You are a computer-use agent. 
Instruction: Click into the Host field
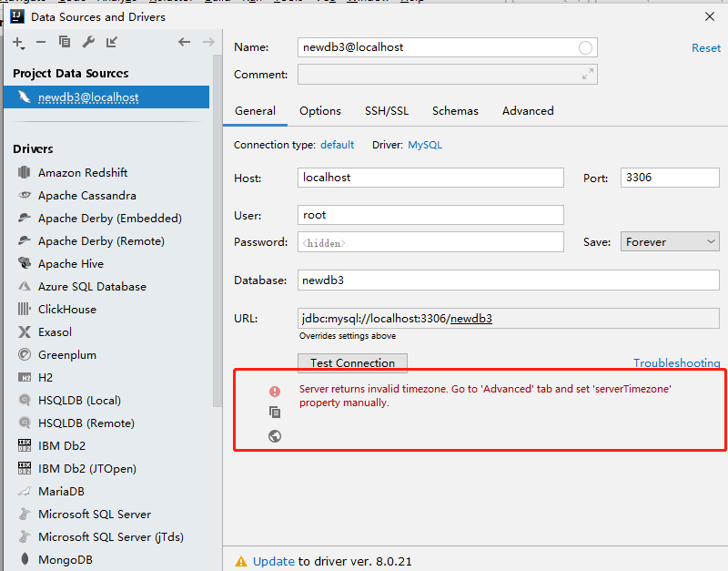coord(430,178)
